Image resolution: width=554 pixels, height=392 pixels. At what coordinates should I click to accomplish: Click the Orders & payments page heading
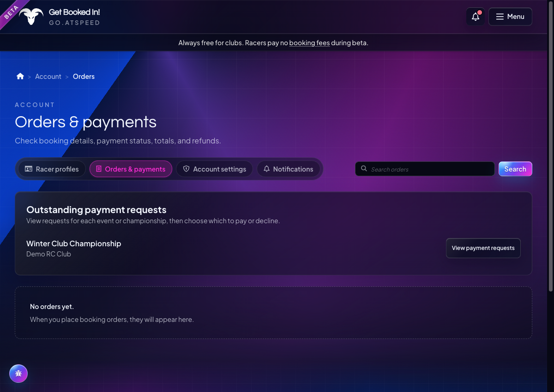pyautogui.click(x=85, y=122)
